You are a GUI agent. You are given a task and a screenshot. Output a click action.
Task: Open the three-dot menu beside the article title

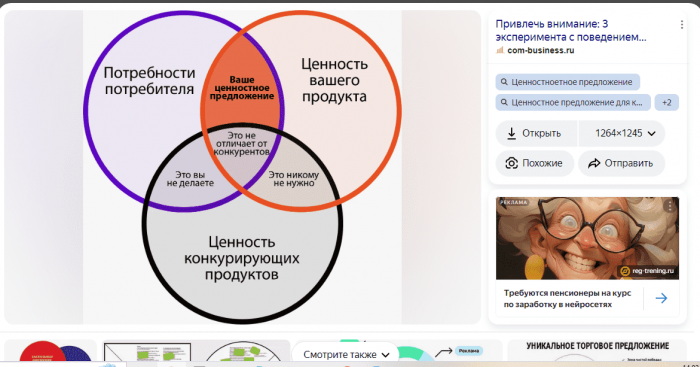point(681,25)
